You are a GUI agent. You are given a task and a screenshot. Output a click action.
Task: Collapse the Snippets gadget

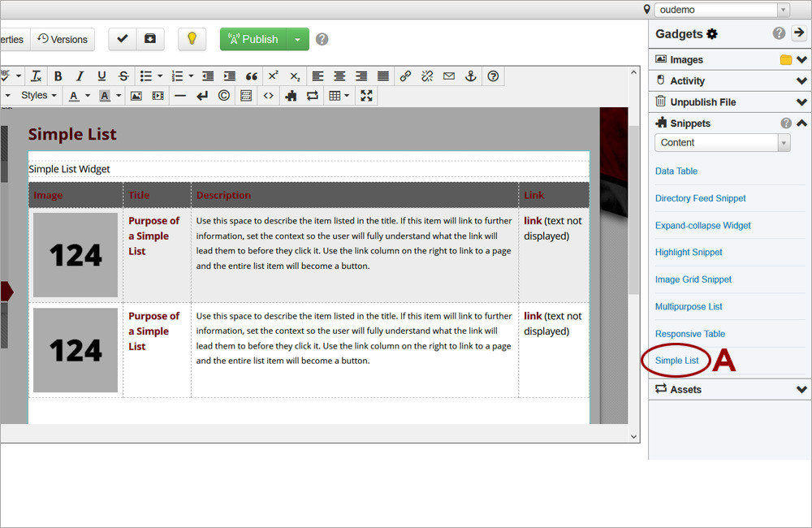click(x=801, y=123)
